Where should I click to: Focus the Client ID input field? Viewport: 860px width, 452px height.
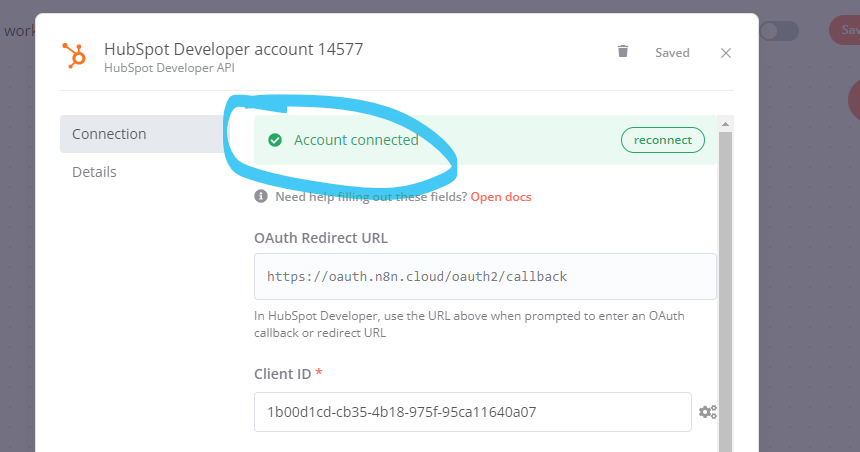(472, 412)
